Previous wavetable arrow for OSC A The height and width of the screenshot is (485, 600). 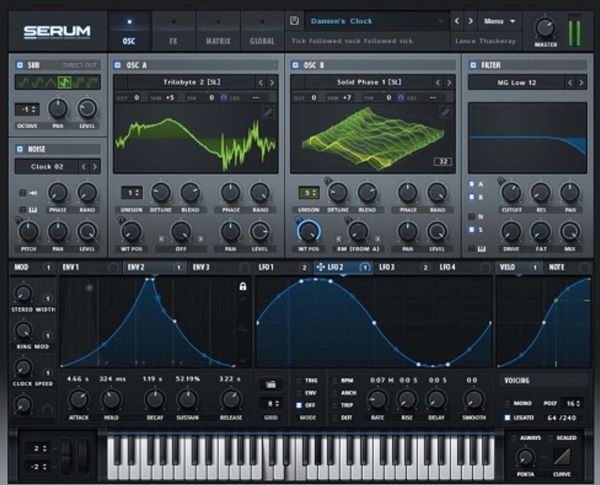pyautogui.click(x=261, y=82)
